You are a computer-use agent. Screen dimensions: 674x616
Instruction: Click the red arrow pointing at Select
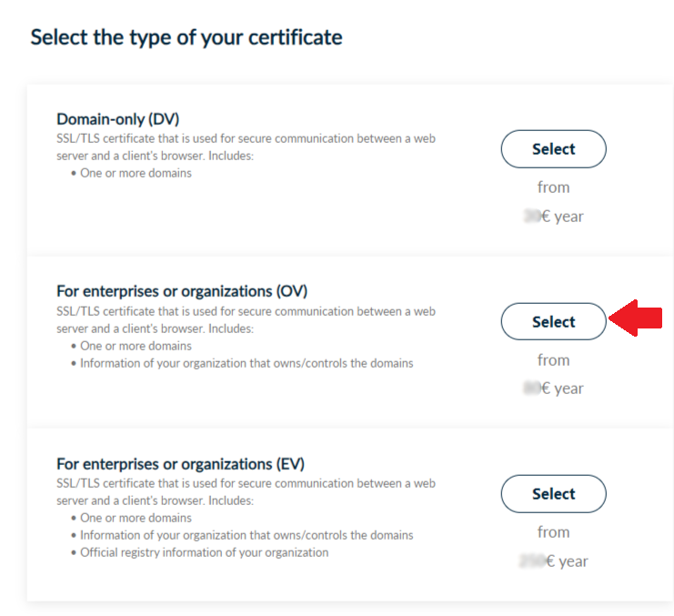click(637, 319)
